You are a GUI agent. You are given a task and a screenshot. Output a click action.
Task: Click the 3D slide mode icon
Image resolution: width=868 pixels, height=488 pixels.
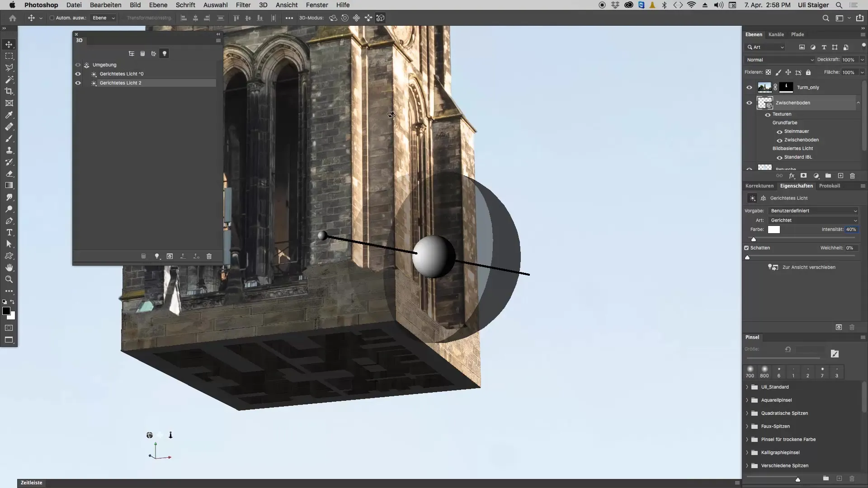point(368,18)
